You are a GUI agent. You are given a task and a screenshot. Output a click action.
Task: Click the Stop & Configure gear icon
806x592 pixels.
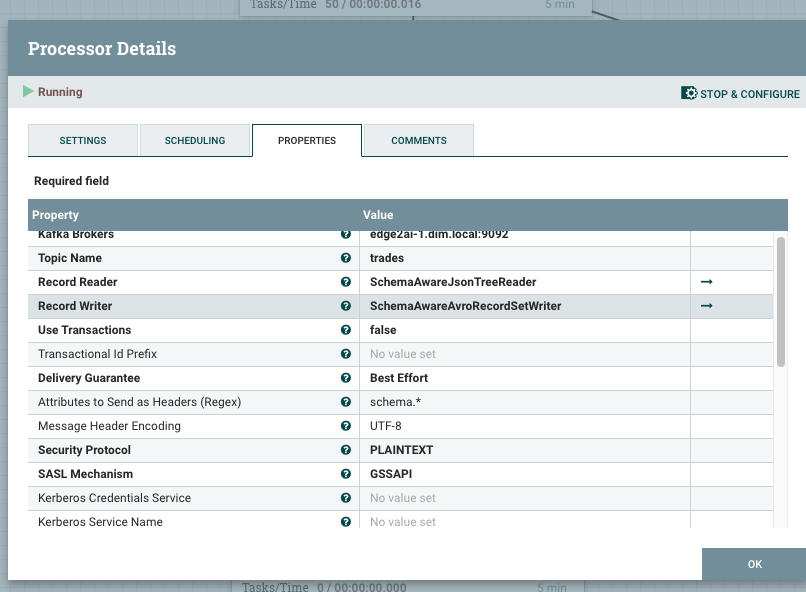(689, 93)
